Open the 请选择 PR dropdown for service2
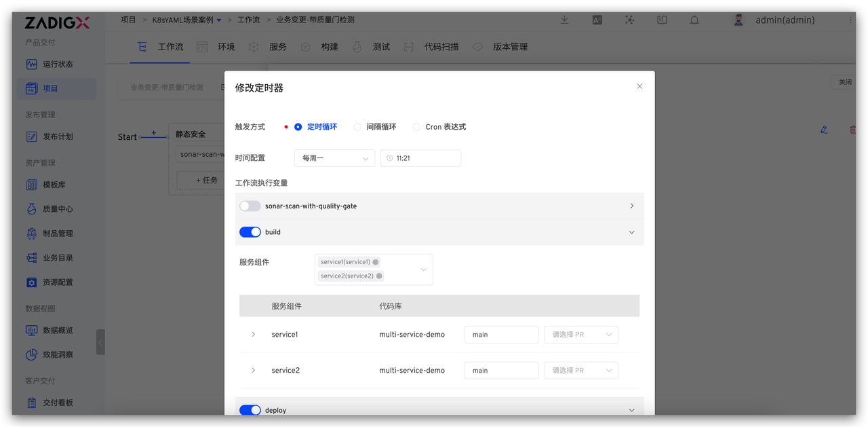 (x=580, y=370)
